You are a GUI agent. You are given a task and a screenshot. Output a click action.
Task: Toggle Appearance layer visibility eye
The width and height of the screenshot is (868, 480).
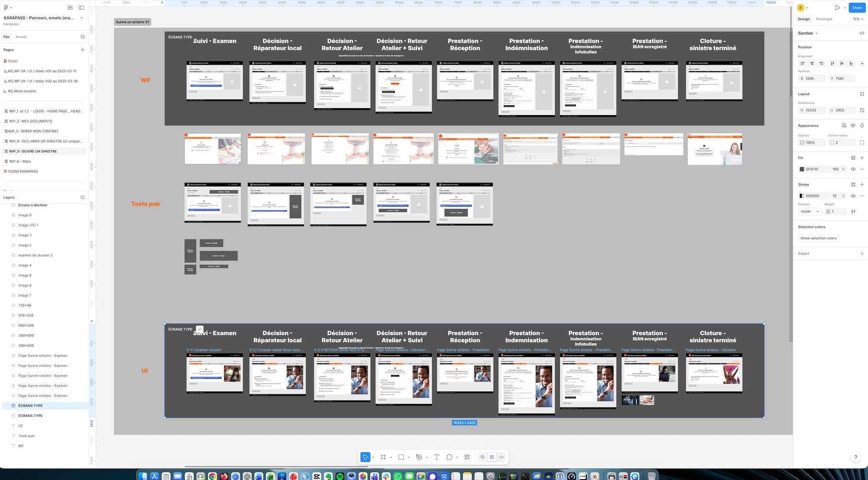click(853, 126)
